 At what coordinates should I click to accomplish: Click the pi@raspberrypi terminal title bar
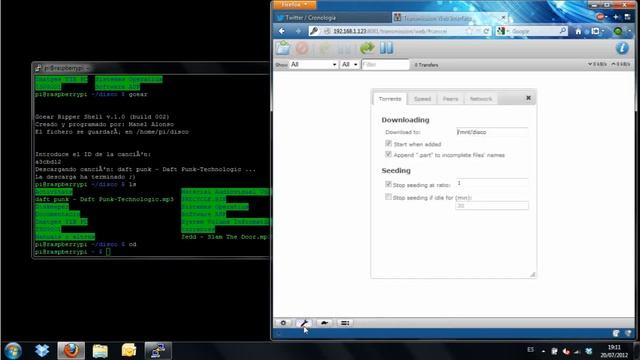[x=151, y=68]
